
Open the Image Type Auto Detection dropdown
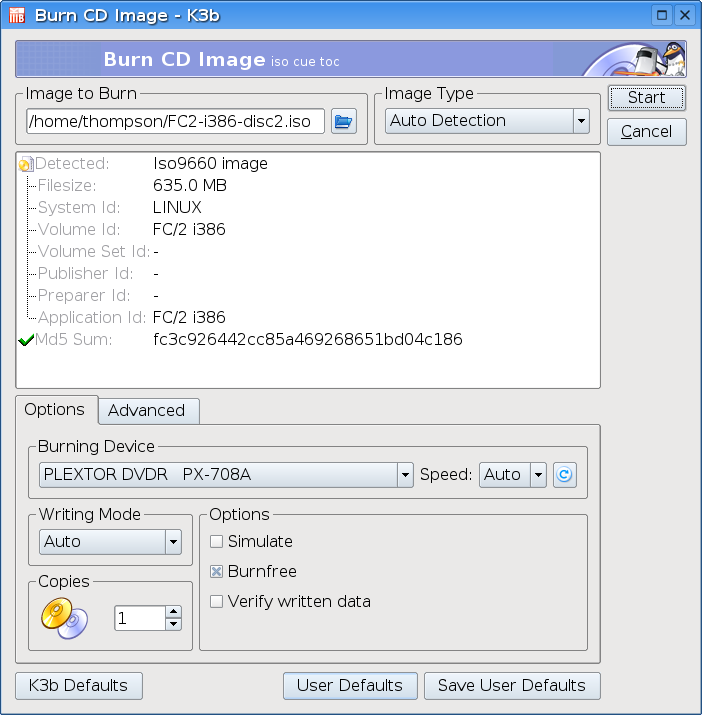coord(487,121)
